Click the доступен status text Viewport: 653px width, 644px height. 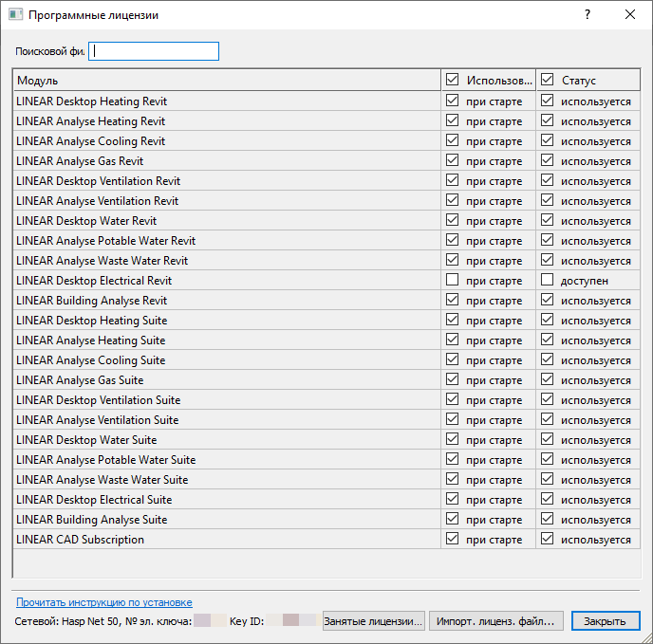pos(585,281)
